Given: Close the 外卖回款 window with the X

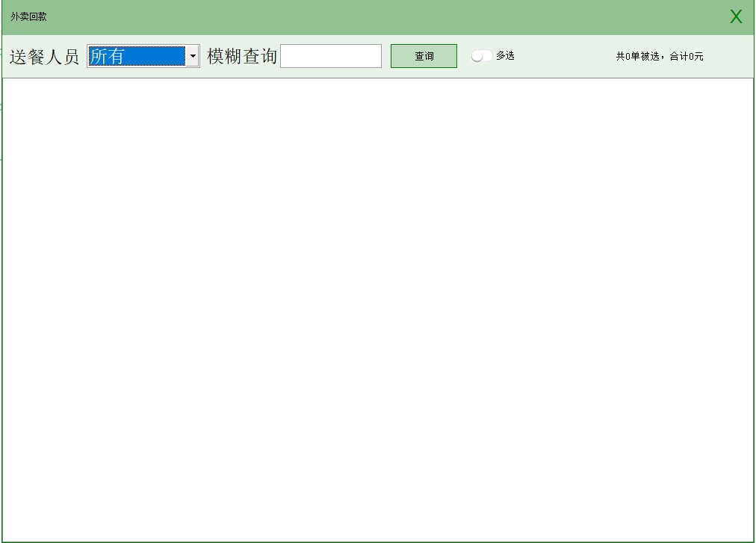Looking at the screenshot, I should 736,17.
